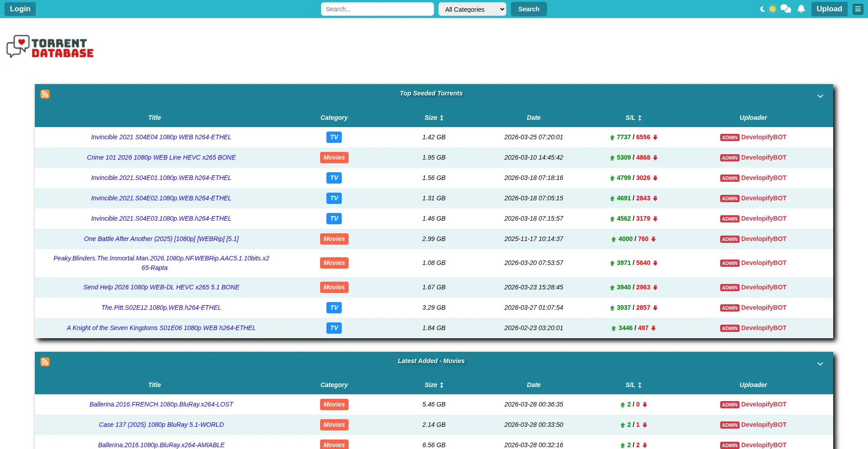Open The.Pitt.S02E12 torrent link
Screen dimensions: 868x449
(x=161, y=307)
